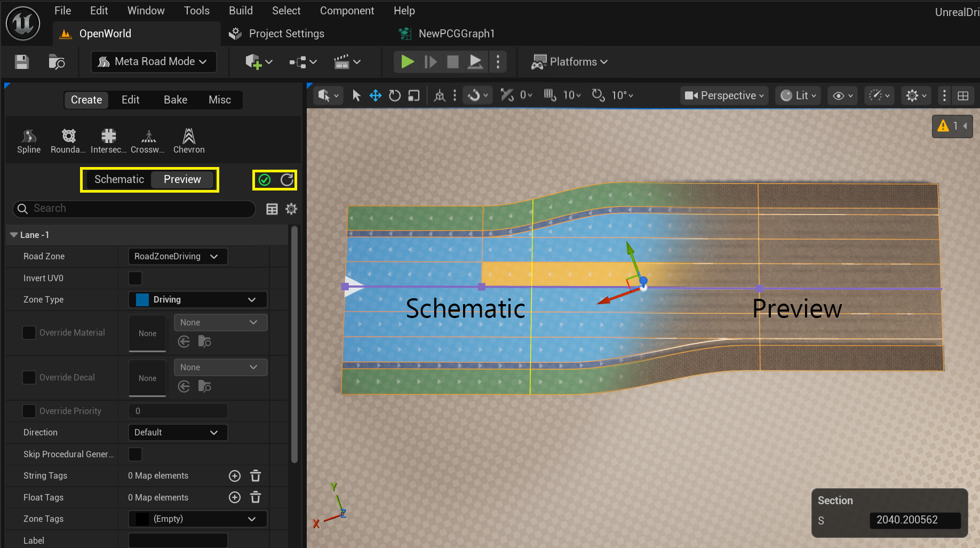Choose the viewport Select mode arrow
The width and height of the screenshot is (980, 548).
click(x=356, y=96)
